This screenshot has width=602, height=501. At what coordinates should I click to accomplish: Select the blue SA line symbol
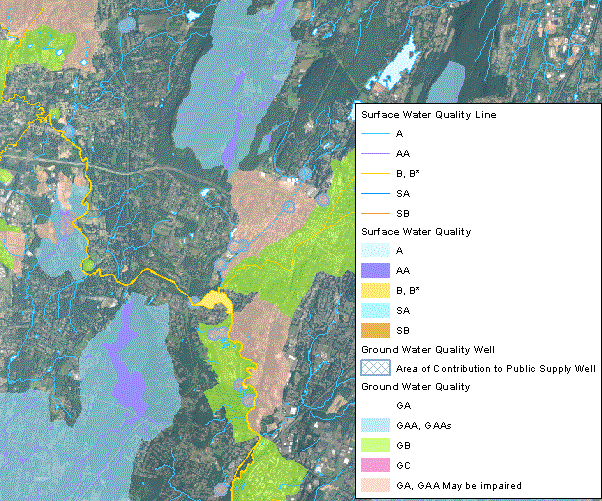pyautogui.click(x=375, y=193)
